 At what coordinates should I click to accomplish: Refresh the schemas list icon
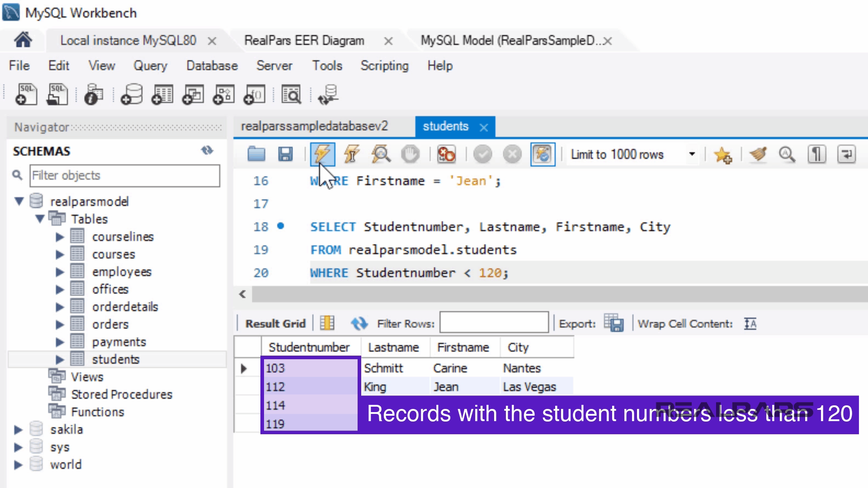[207, 150]
